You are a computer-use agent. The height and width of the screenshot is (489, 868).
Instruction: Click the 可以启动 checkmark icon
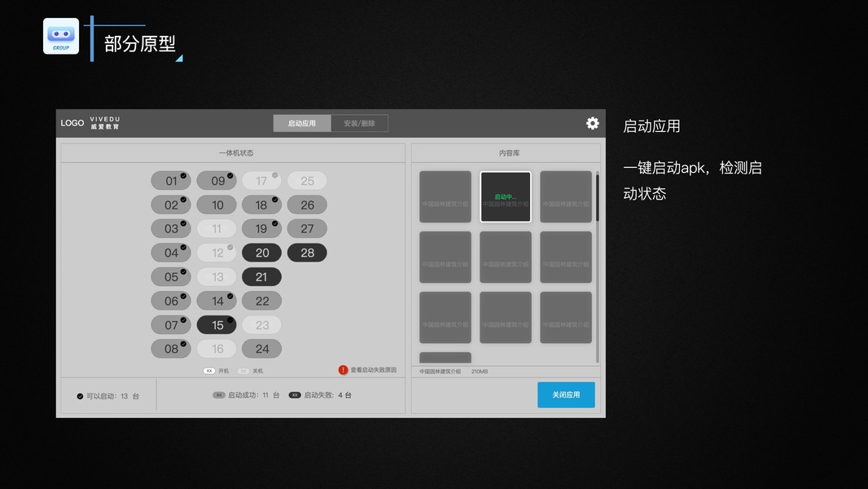click(x=80, y=396)
